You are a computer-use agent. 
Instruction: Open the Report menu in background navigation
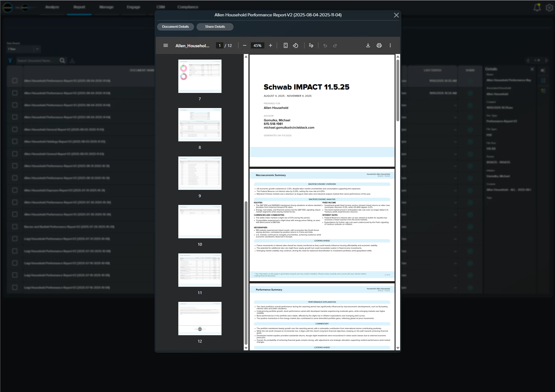coord(79,7)
